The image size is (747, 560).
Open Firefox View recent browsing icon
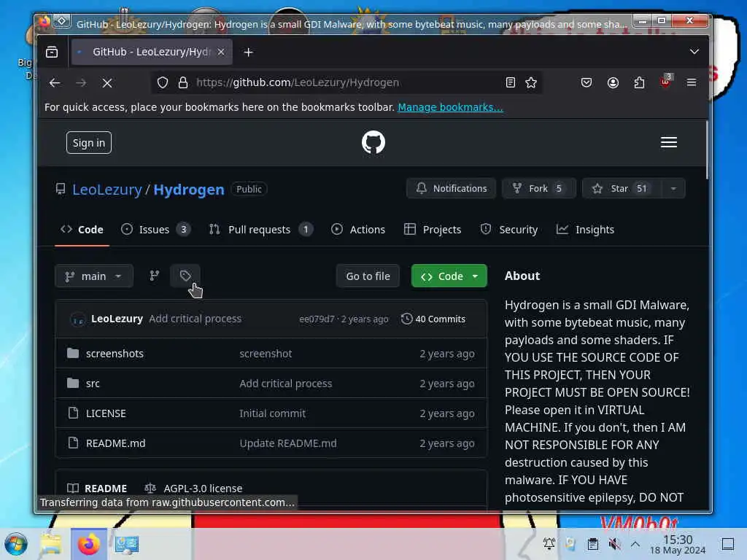pos(52,52)
